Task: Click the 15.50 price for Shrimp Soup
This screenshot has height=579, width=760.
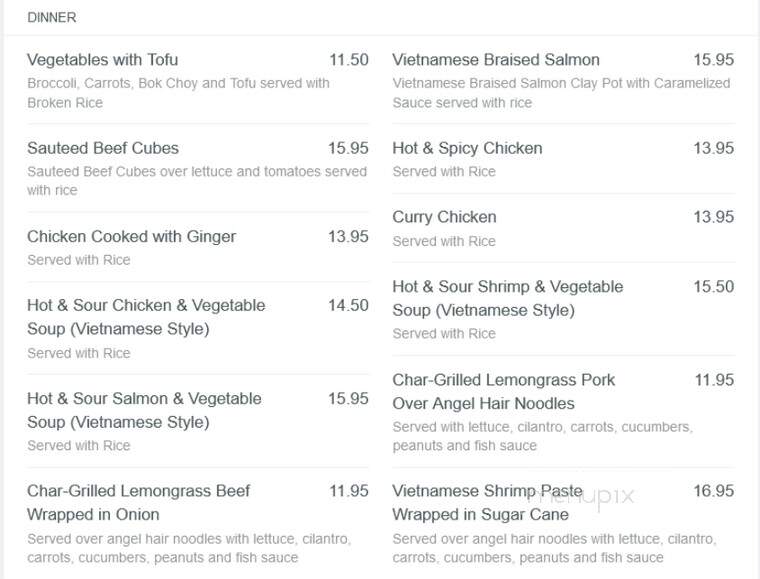Action: click(713, 286)
